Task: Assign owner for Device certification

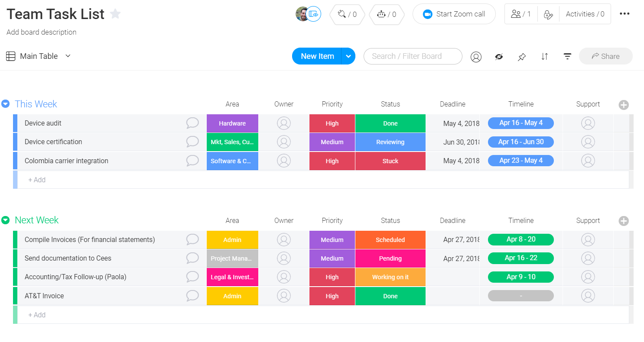Action: (284, 142)
